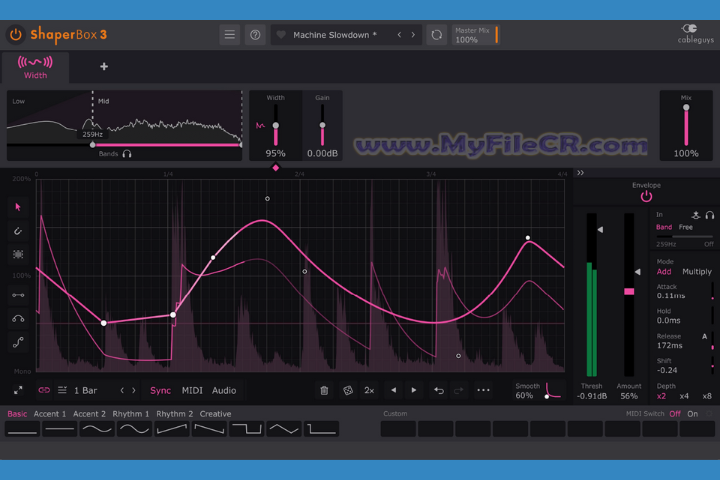Image resolution: width=720 pixels, height=480 pixels.
Task: Go to the previous preset
Action: [399, 35]
